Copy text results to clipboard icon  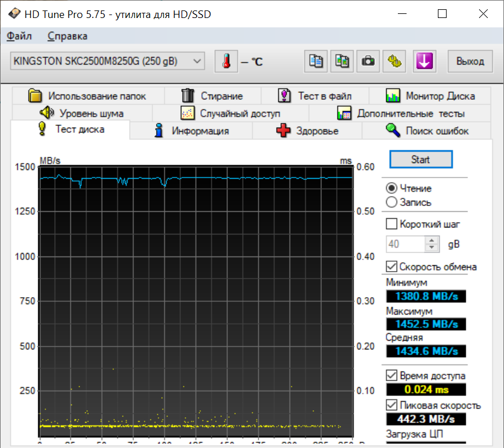pos(316,61)
